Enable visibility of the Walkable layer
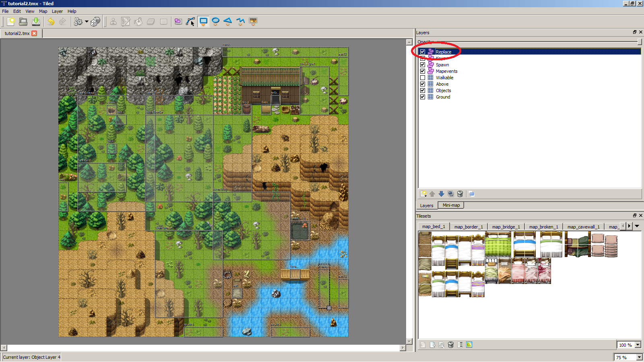 [423, 78]
